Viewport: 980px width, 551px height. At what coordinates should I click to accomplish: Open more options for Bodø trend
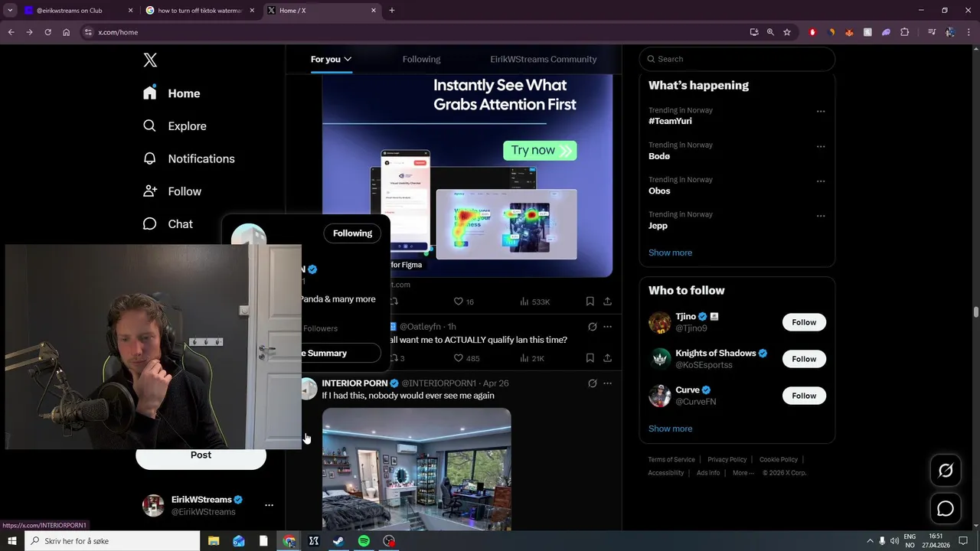[x=821, y=146]
